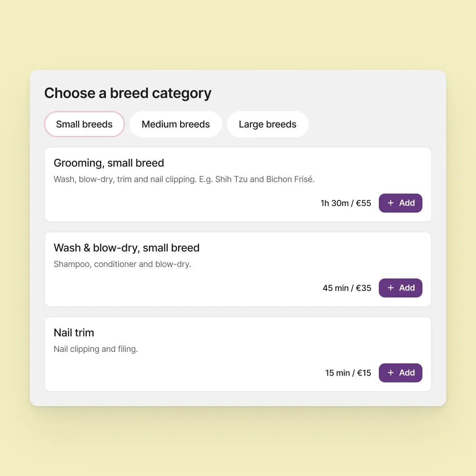The width and height of the screenshot is (476, 476).
Task: Add the Nail trim service
Action: point(401,373)
